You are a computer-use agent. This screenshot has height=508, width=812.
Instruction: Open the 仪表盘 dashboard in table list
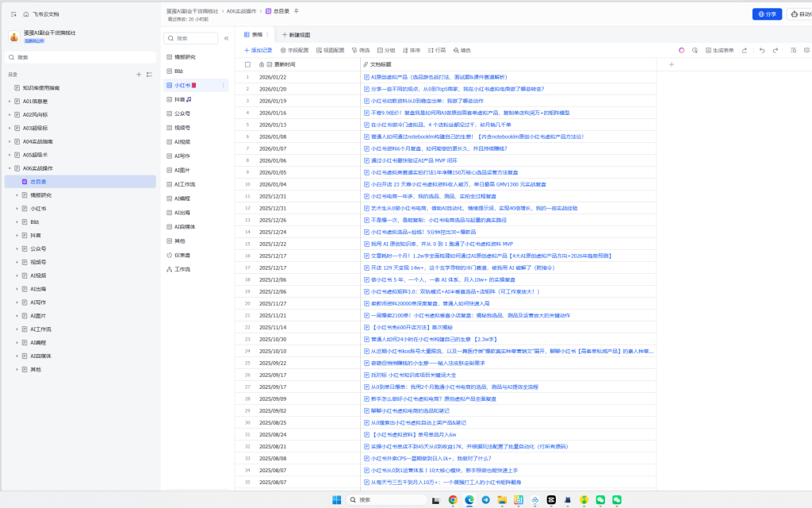click(x=184, y=255)
